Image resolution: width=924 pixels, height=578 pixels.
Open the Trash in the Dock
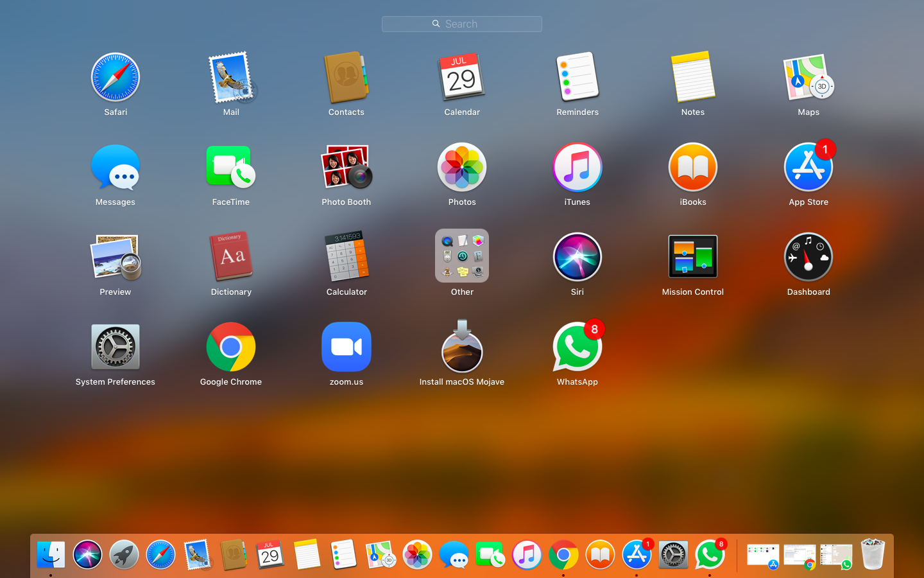click(873, 554)
